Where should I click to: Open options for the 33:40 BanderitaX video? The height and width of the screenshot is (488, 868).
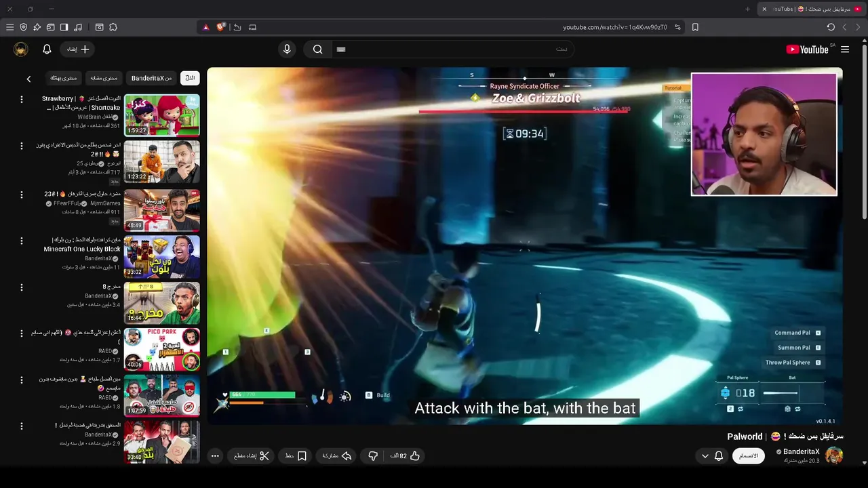(x=21, y=426)
